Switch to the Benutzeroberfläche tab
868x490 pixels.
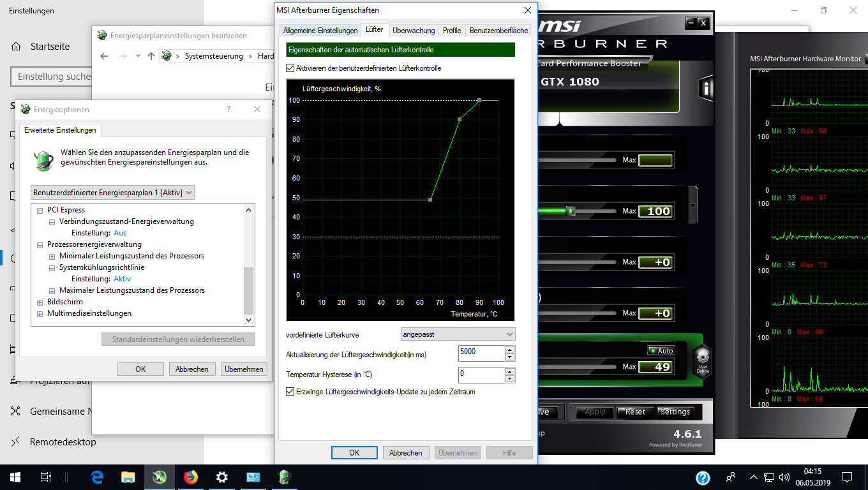click(x=498, y=31)
